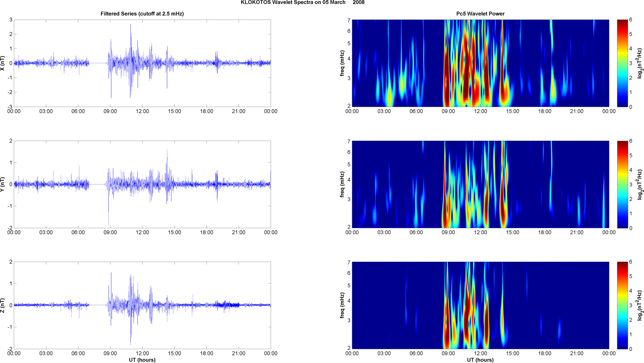Click the top spectrogram's color bar
The width and height of the screenshot is (644, 363).
622,63
